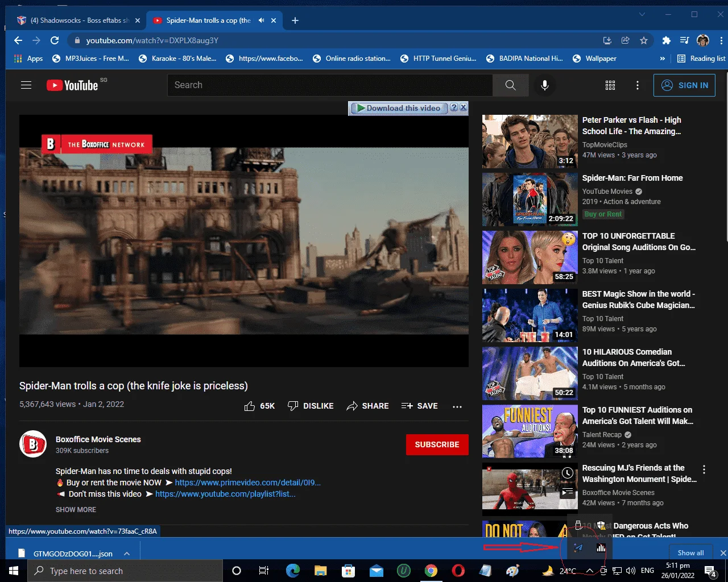This screenshot has height=582, width=728.
Task: Share the Spider-Man video
Action: coord(367,406)
